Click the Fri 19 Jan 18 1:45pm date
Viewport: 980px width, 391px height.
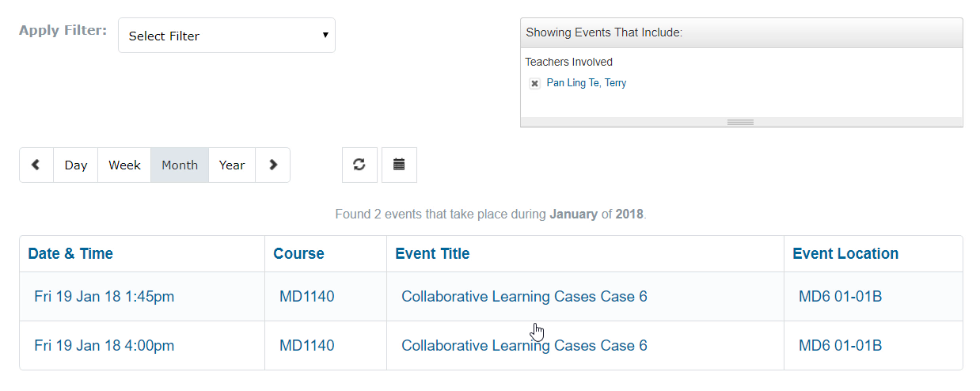(104, 297)
